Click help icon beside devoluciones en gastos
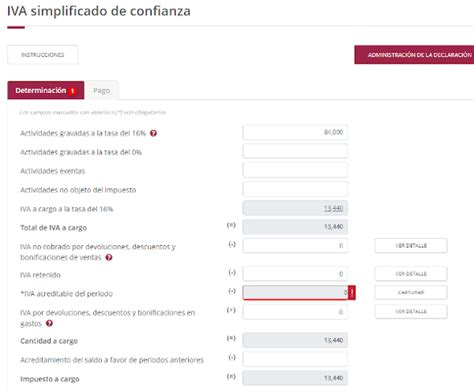474x391 pixels. pos(49,323)
